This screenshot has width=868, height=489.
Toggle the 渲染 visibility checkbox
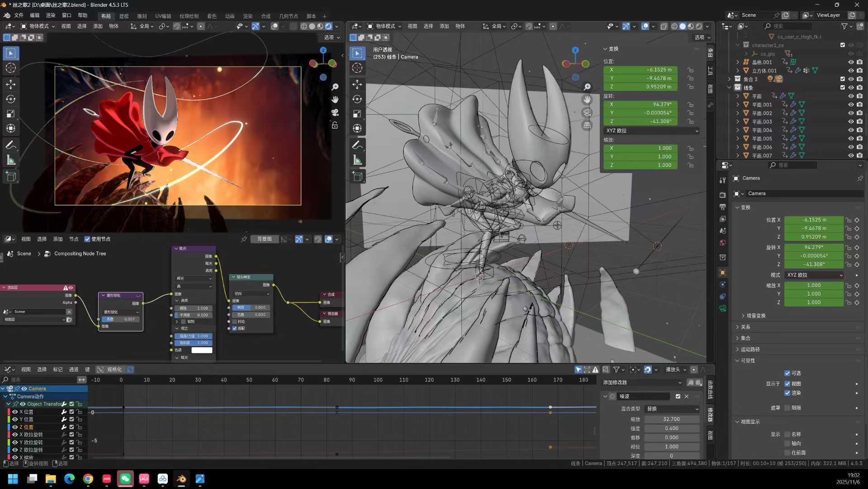[787, 393]
